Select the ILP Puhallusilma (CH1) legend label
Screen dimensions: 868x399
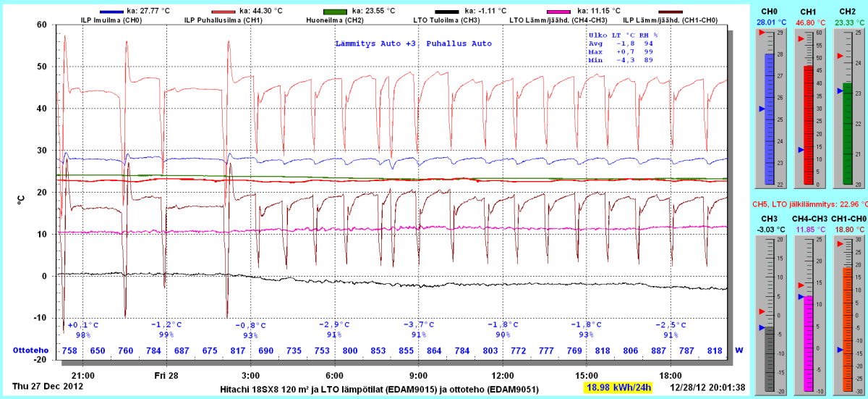[224, 20]
